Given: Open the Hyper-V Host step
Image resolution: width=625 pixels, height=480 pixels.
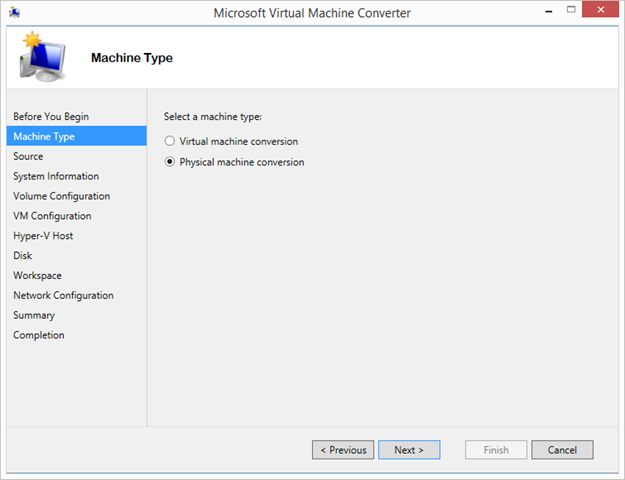Looking at the screenshot, I should point(43,236).
